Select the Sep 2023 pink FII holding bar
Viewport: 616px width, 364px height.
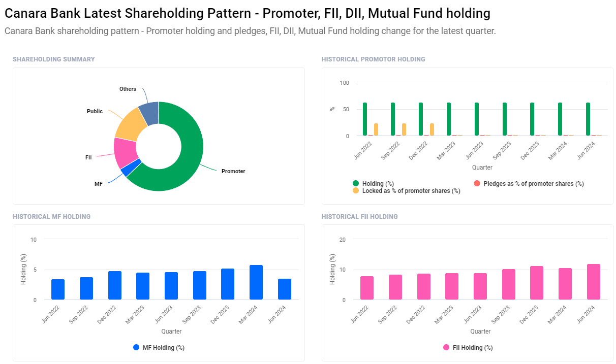pos(509,284)
